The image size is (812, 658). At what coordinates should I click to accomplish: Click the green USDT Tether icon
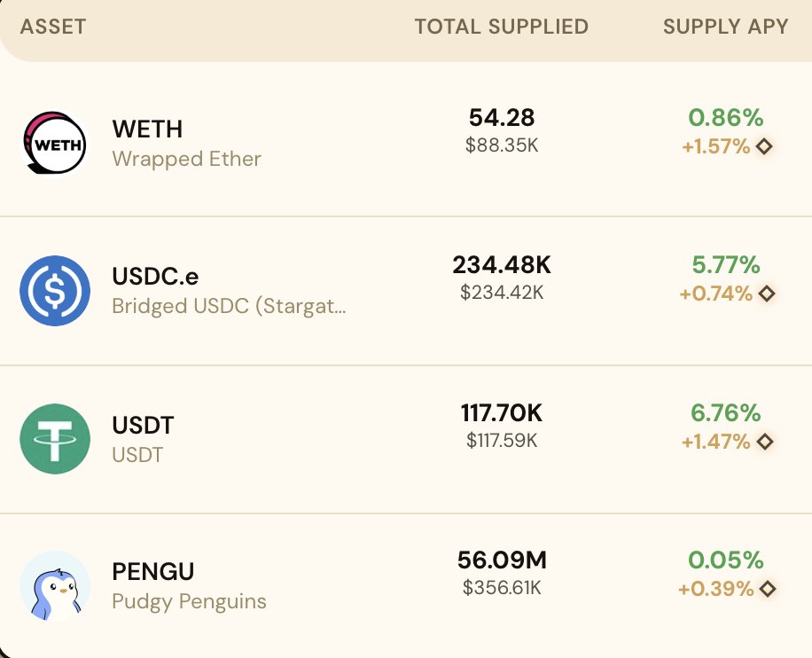(55, 439)
